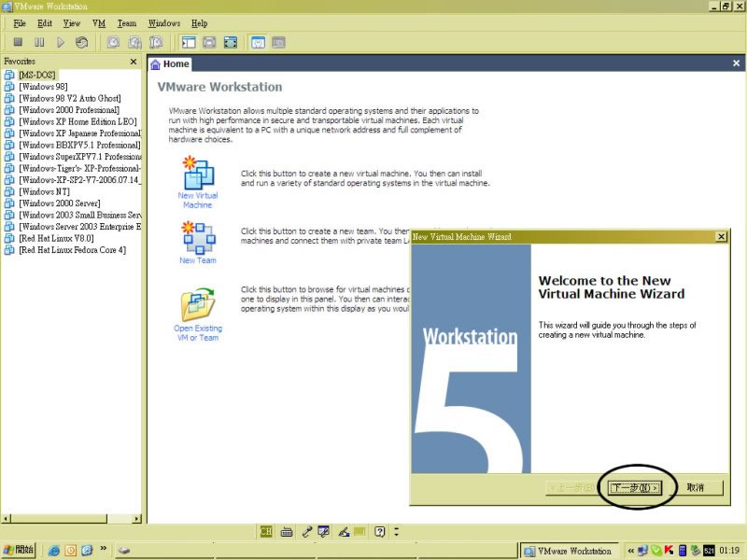The width and height of the screenshot is (747, 560).
Task: Select [Windows 2000 Server] in Favorites
Action: pyautogui.click(x=60, y=203)
